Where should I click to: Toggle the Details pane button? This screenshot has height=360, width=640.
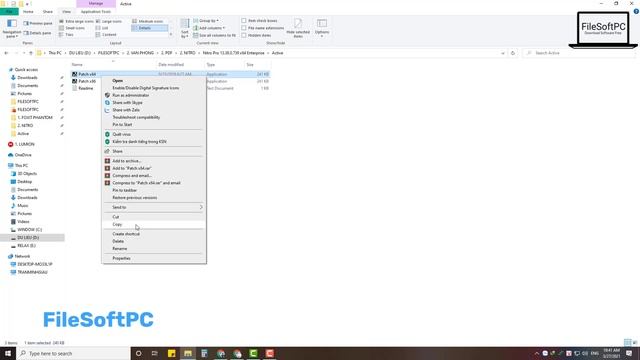[x=38, y=33]
